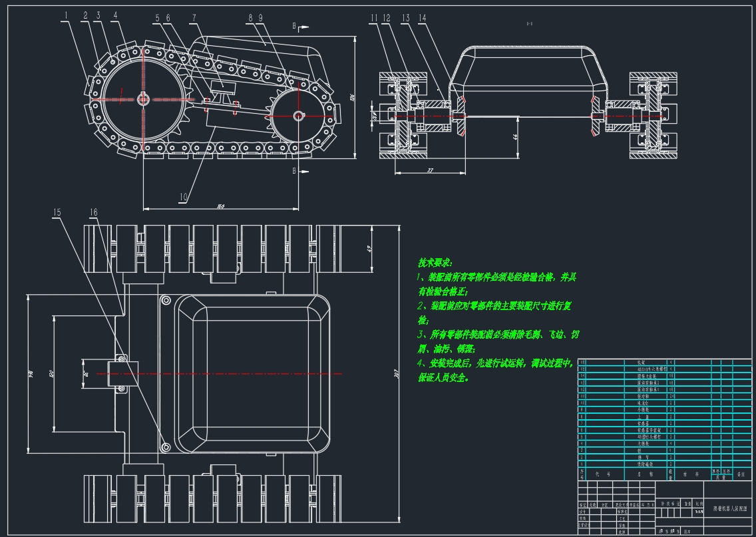The image size is (756, 537).
Task: Click the title 爬楼机器人装配图 in title block
Action: coord(730,508)
